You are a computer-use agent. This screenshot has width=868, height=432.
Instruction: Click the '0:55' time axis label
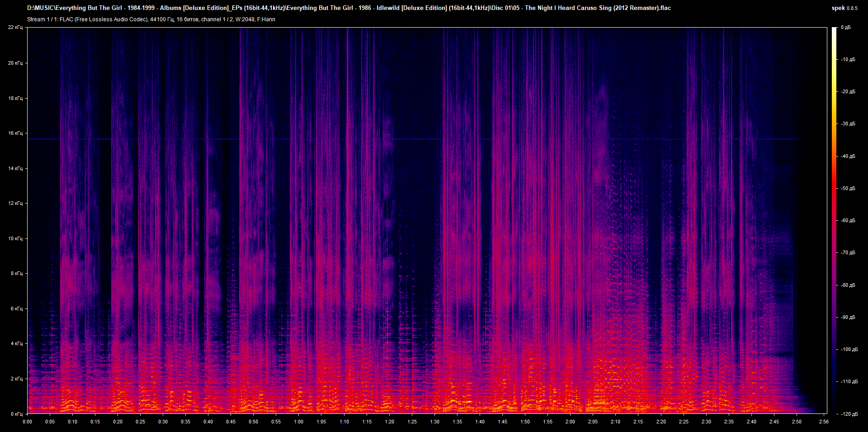coord(276,422)
